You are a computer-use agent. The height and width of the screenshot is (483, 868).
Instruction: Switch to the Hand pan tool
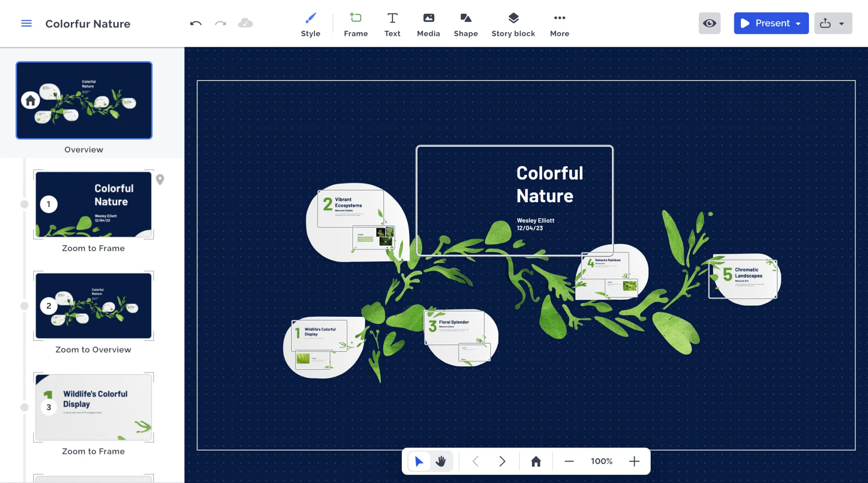click(441, 461)
